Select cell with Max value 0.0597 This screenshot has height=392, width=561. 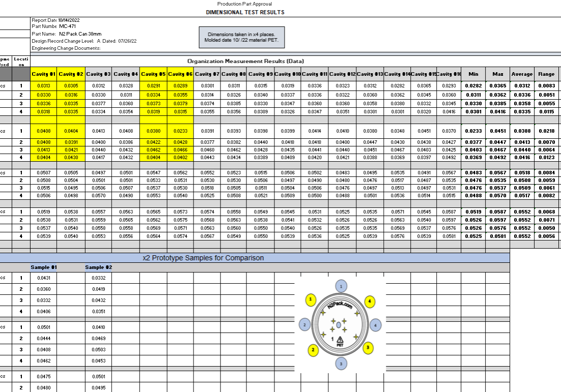point(498,220)
